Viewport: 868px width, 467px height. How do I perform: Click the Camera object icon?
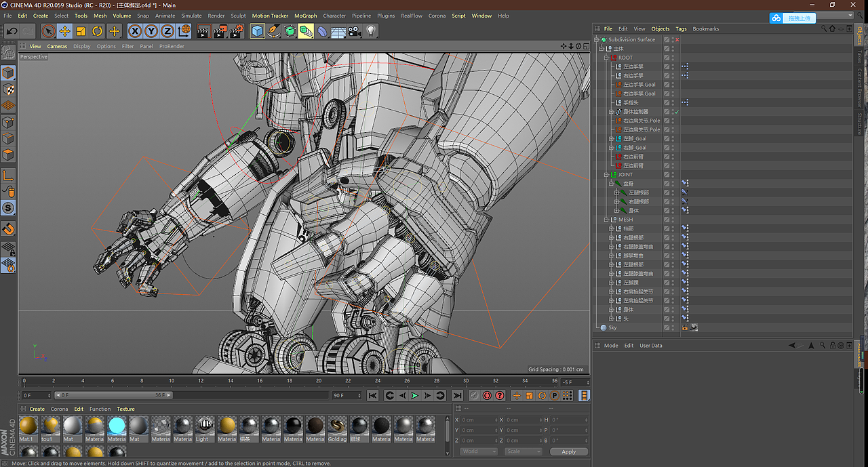click(355, 31)
